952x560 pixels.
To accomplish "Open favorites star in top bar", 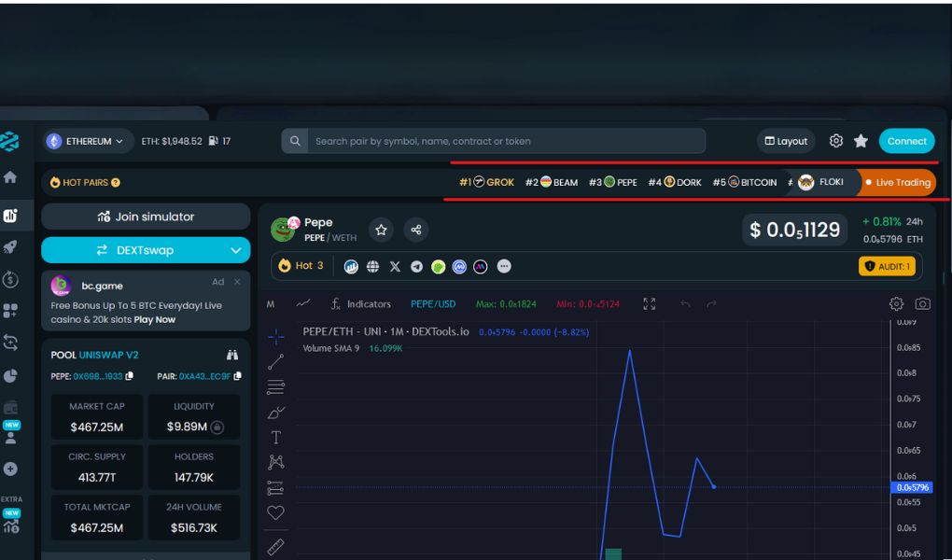I will (x=861, y=141).
